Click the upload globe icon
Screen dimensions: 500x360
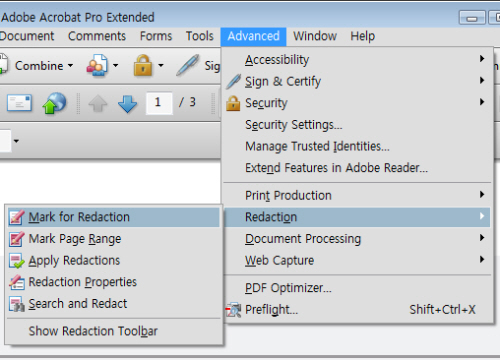(x=54, y=103)
